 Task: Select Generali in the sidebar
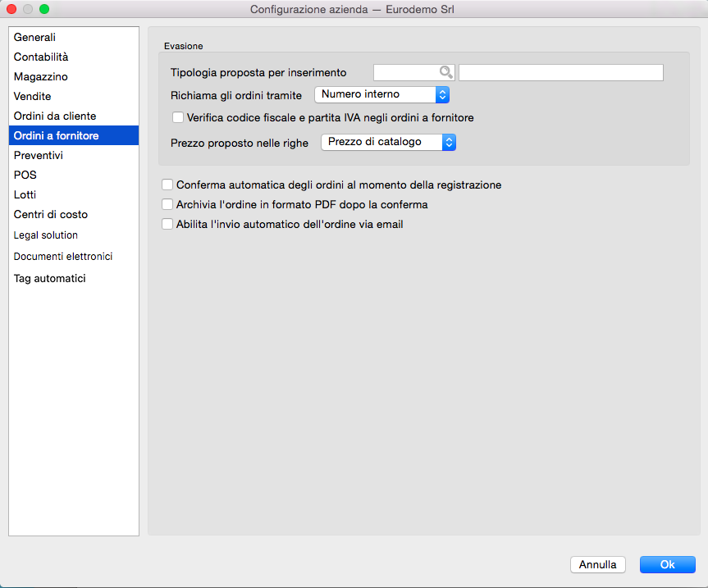[34, 38]
